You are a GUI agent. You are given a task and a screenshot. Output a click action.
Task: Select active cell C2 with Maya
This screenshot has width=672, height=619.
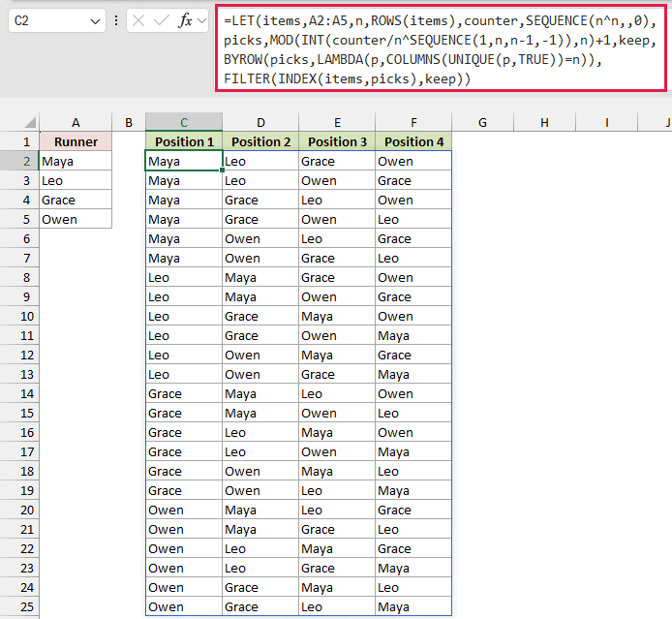(184, 161)
